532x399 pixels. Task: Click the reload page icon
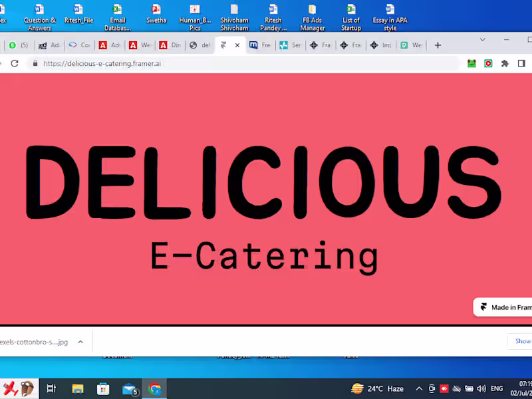click(x=15, y=63)
